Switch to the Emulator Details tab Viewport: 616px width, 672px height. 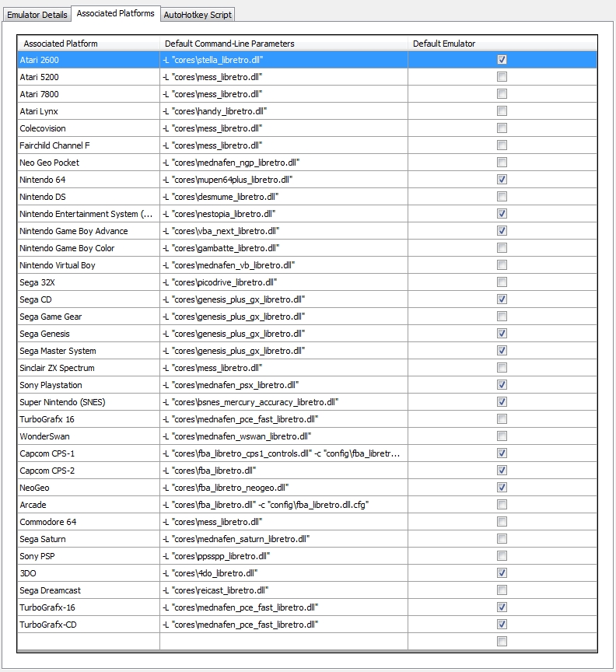[x=37, y=15]
